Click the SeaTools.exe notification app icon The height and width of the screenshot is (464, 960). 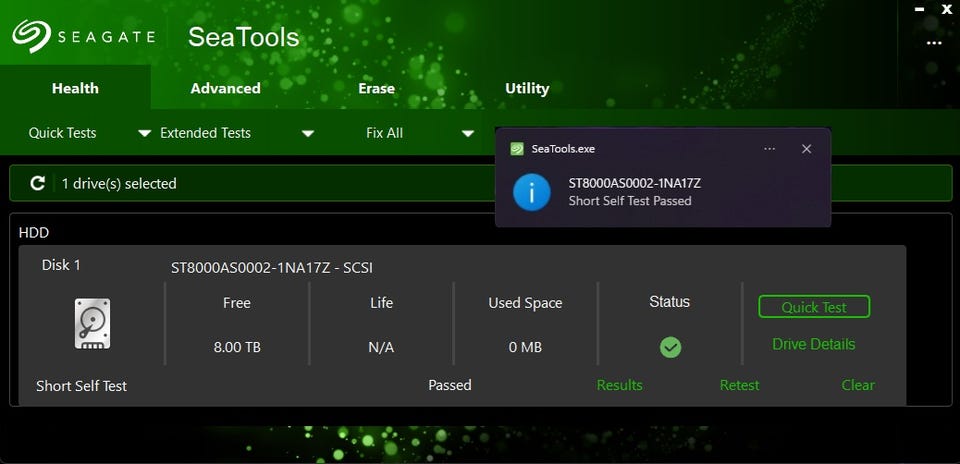(x=517, y=149)
